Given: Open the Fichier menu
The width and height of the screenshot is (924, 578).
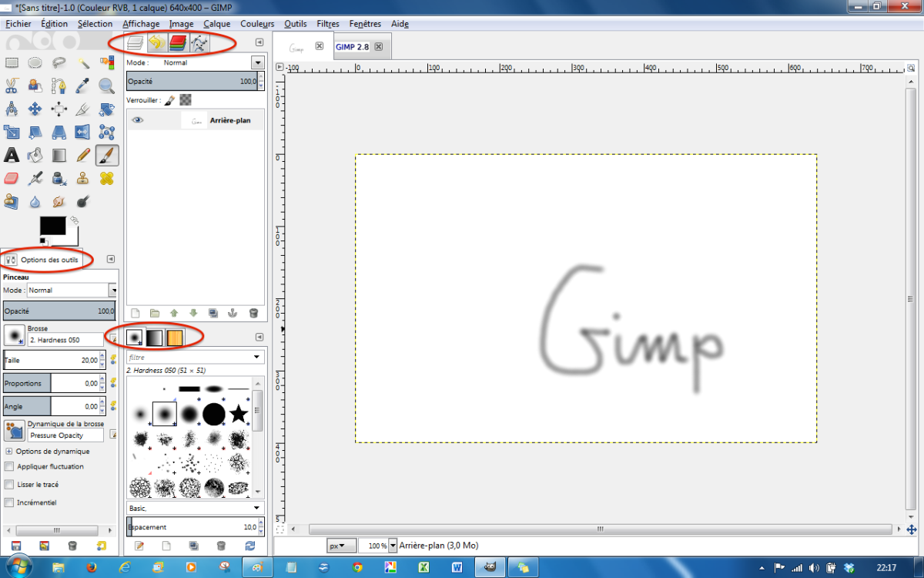Looking at the screenshot, I should click(18, 24).
